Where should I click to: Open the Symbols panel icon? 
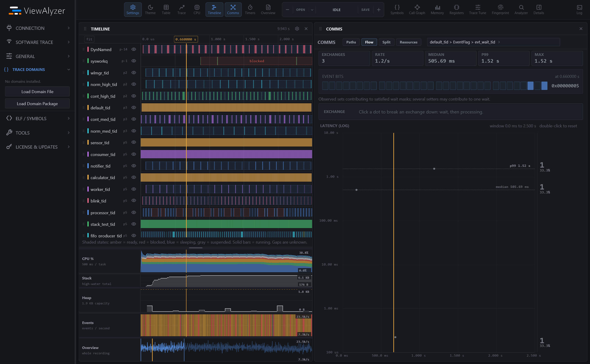click(397, 10)
